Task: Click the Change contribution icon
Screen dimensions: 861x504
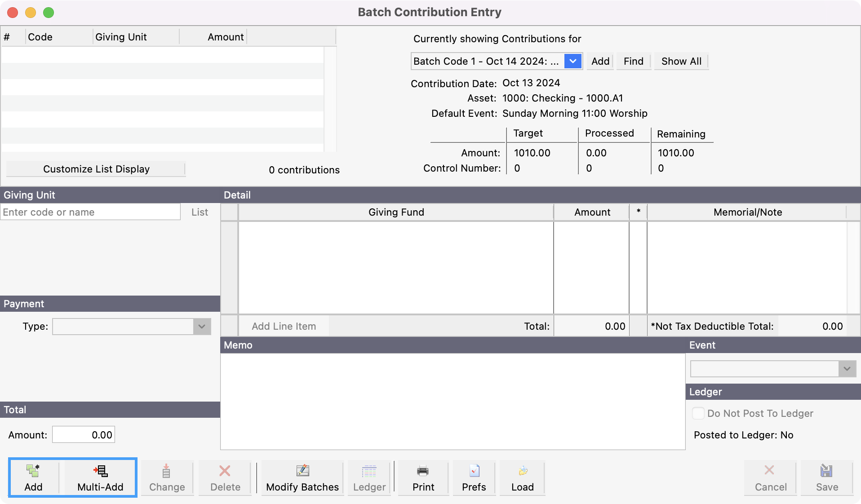Action: tap(166, 477)
